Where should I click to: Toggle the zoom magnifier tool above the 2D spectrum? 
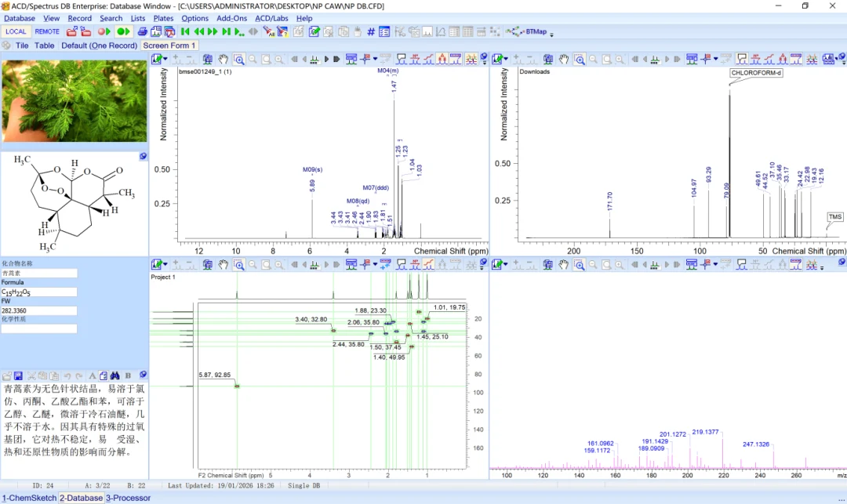pos(238,264)
